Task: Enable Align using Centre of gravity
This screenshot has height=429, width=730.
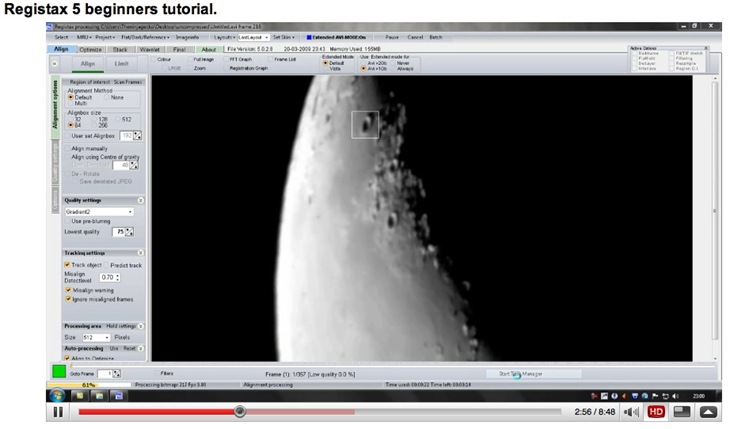Action: 68,157
